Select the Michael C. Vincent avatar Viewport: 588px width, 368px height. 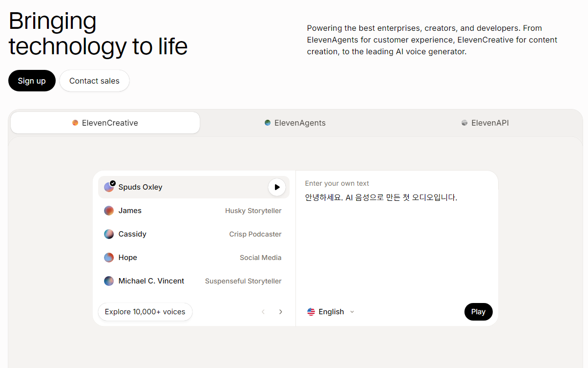pyautogui.click(x=109, y=281)
